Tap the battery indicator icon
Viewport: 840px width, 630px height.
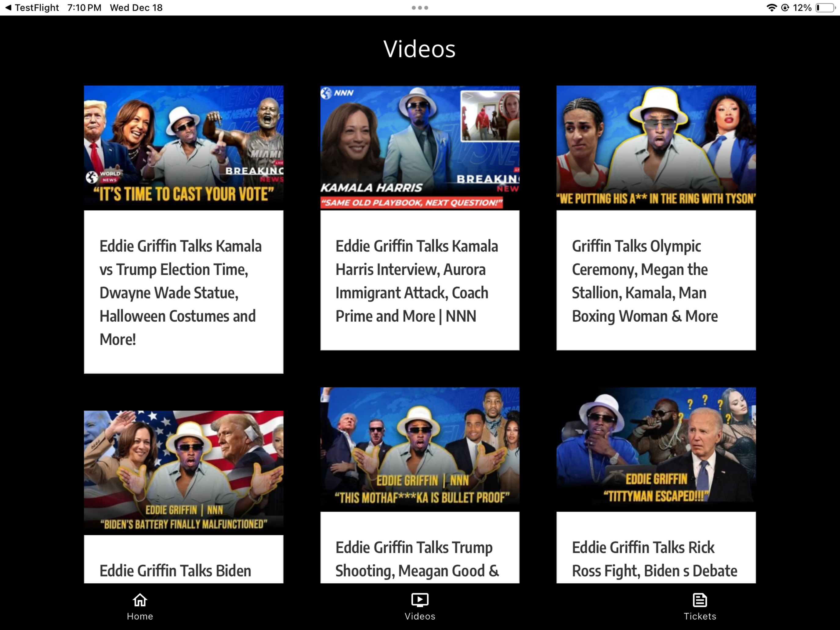click(x=826, y=8)
